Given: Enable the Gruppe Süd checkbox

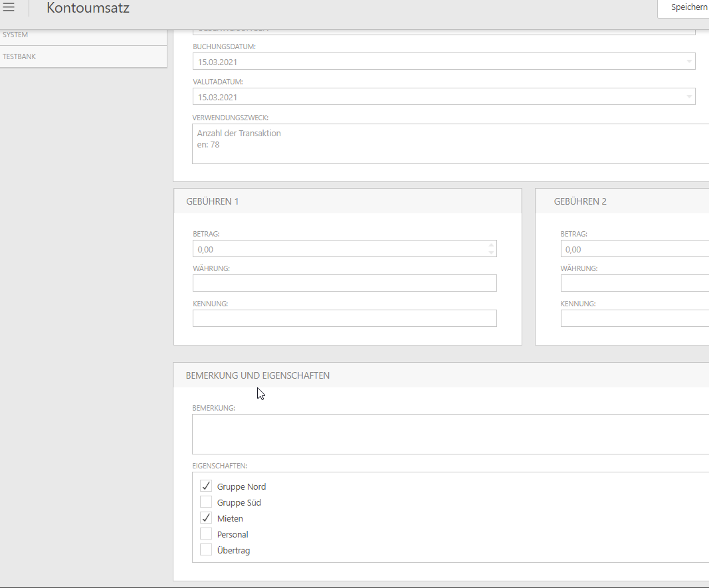Looking at the screenshot, I should (206, 502).
